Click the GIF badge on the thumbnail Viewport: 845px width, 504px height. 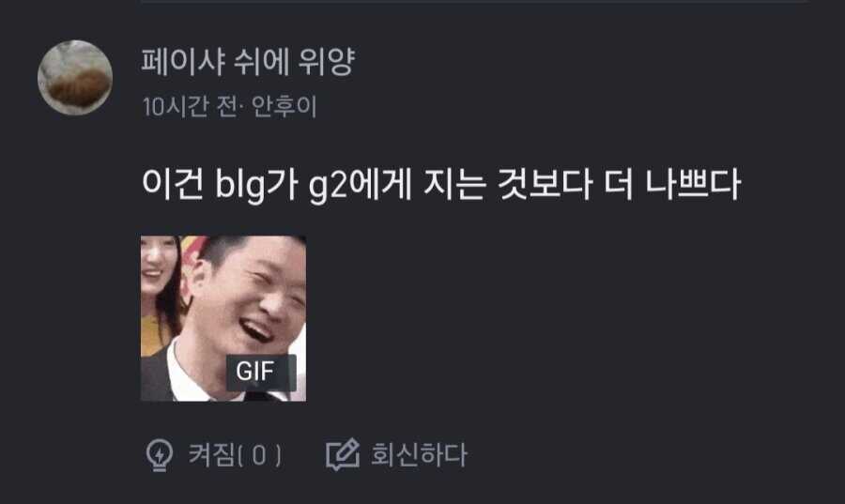point(261,372)
